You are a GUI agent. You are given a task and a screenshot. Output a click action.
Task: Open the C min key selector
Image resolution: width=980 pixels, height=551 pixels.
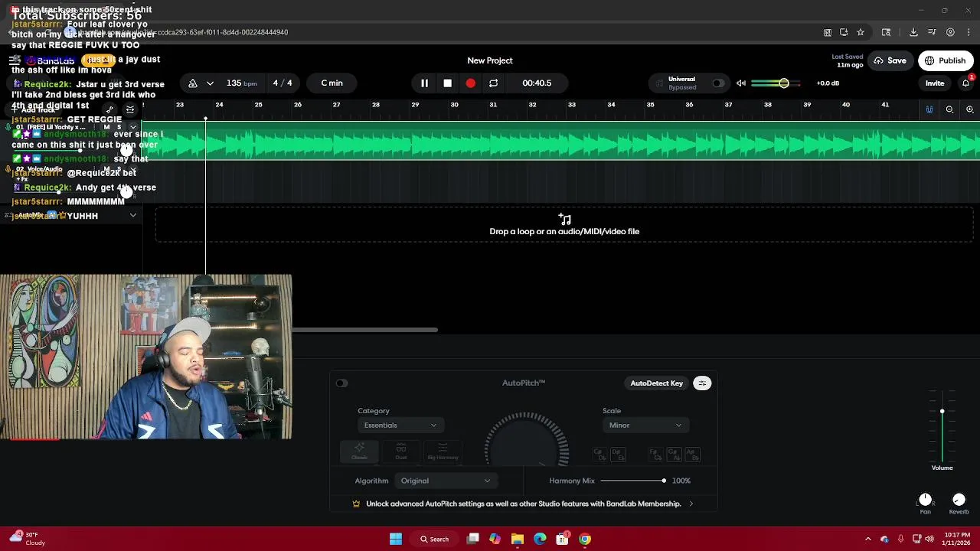pyautogui.click(x=332, y=83)
